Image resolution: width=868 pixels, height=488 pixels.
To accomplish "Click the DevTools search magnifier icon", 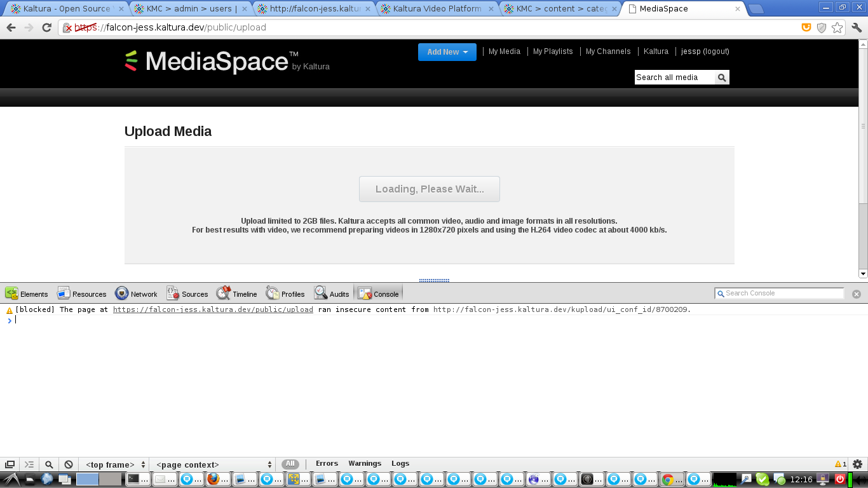I will 49,464.
